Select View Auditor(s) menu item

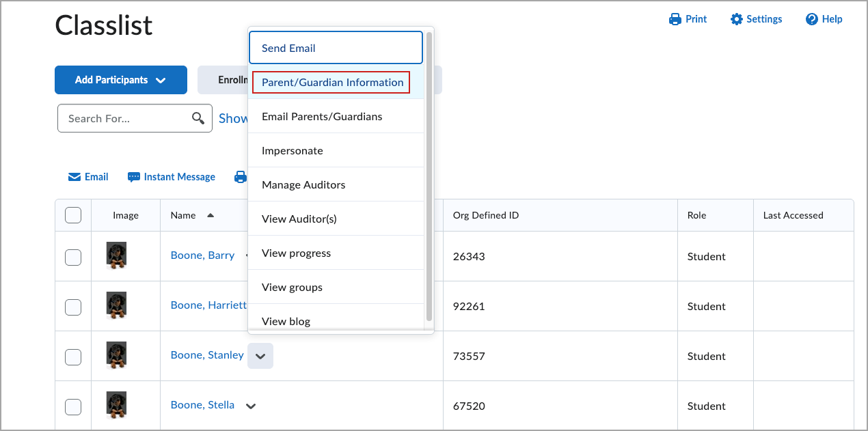[336, 219]
